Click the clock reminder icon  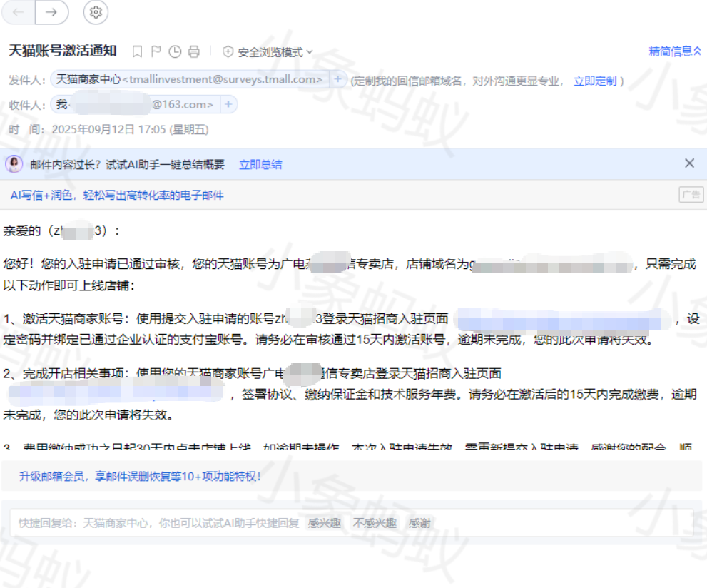point(175,51)
